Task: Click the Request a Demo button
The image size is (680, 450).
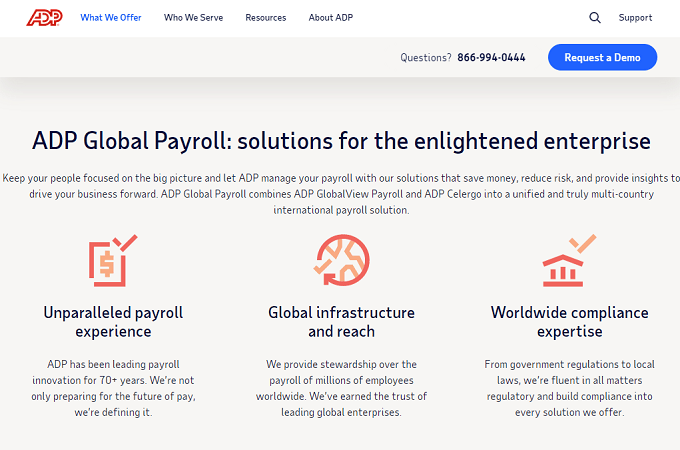Action: click(x=602, y=57)
